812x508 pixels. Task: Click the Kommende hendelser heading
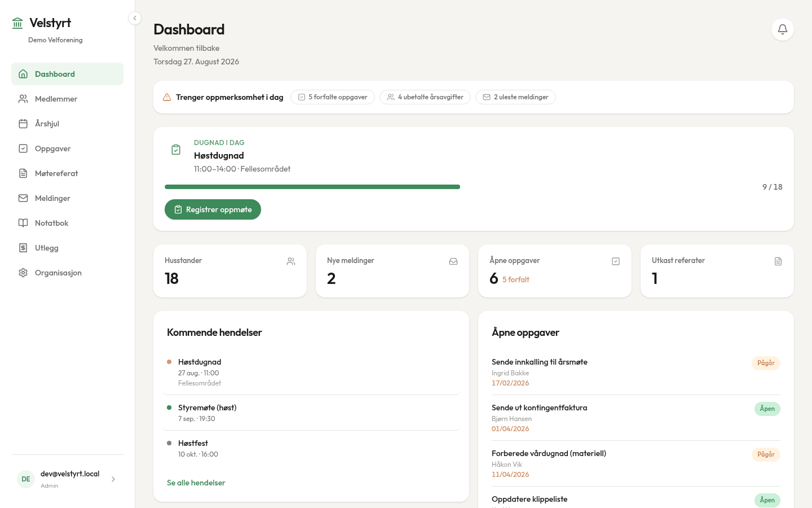click(214, 332)
